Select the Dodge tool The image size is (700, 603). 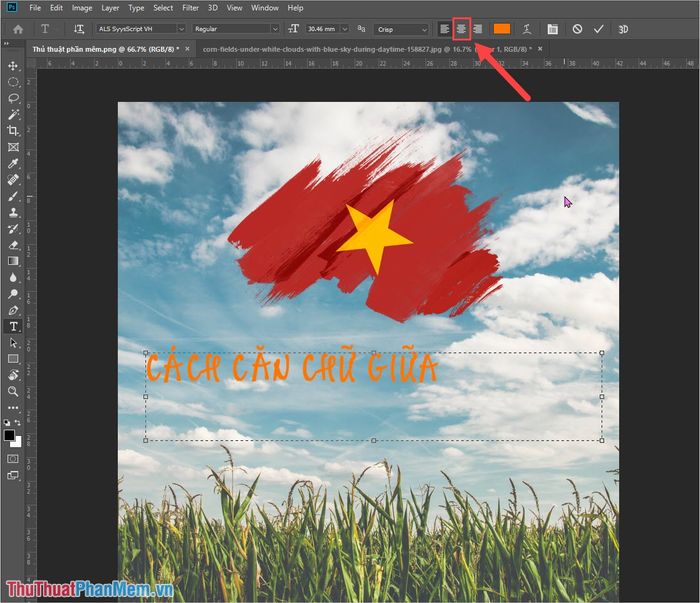tap(13, 294)
